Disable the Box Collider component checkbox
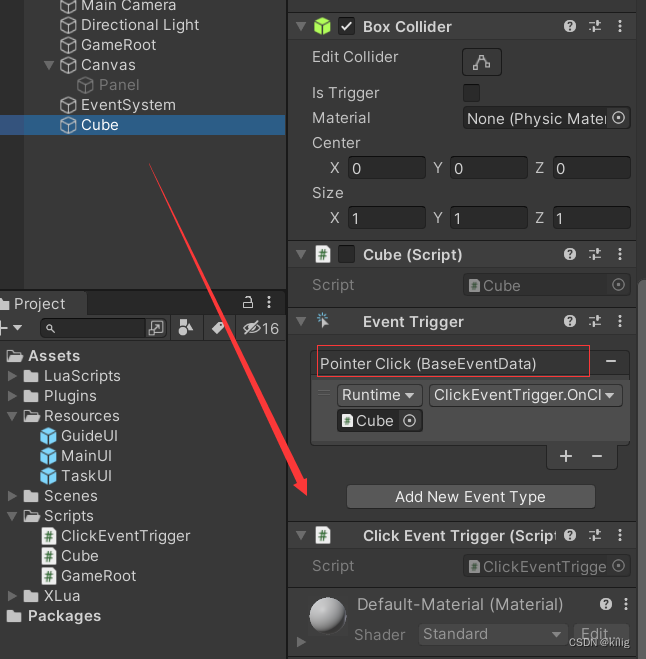Screen dimensions: 646x659 (347, 27)
